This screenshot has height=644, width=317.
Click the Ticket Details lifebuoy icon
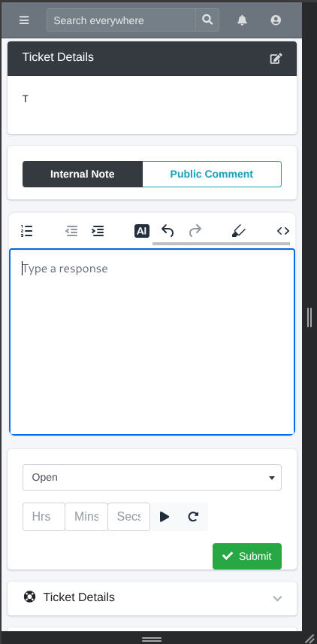point(29,597)
